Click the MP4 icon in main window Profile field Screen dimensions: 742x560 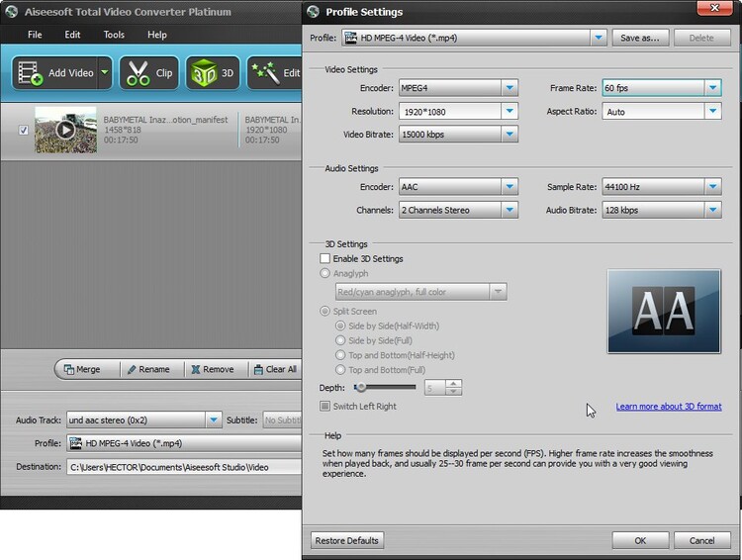tap(75, 443)
